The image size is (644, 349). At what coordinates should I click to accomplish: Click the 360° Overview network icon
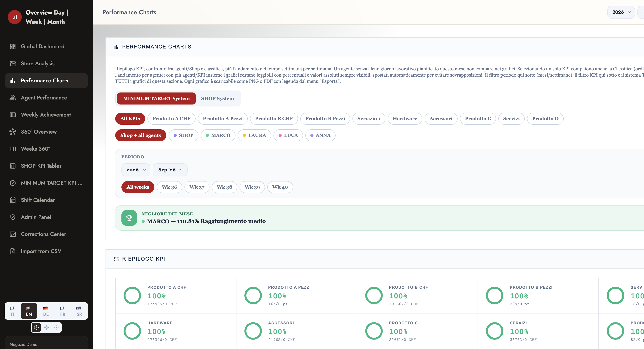[13, 132]
